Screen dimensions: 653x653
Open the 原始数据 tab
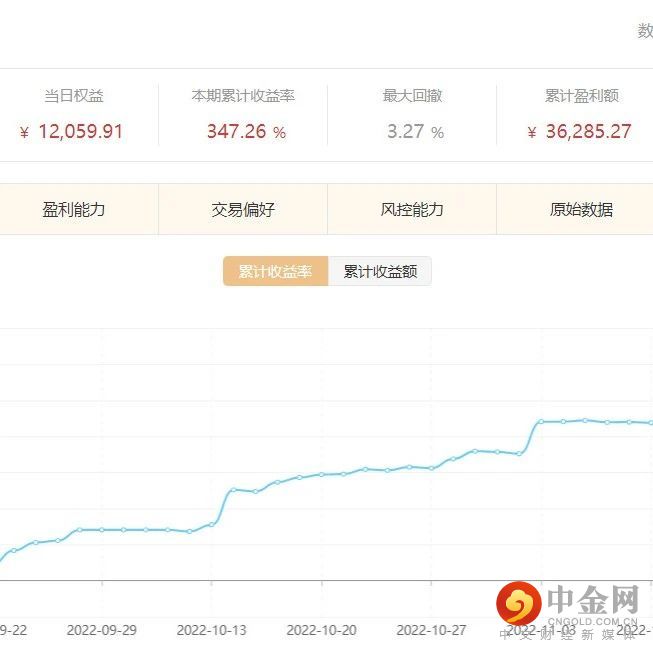coord(581,209)
